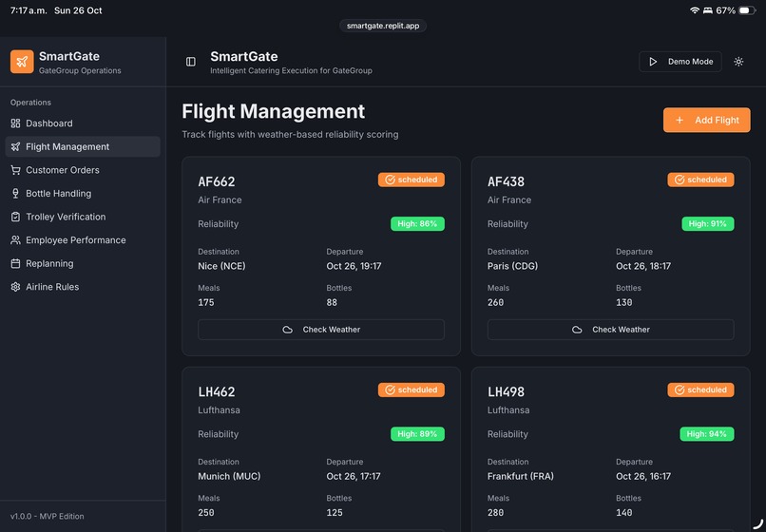Click LH498 bottles value 140
Image resolution: width=766 pixels, height=532 pixels.
click(x=623, y=512)
